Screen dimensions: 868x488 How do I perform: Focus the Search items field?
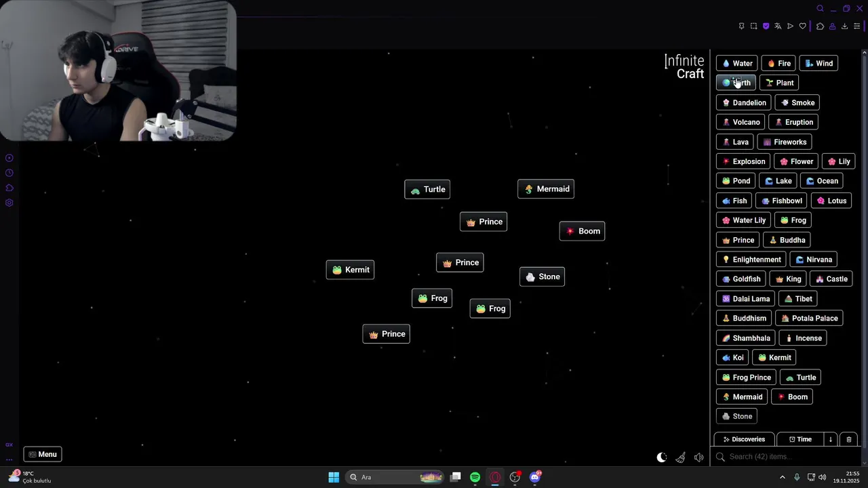[x=787, y=457]
